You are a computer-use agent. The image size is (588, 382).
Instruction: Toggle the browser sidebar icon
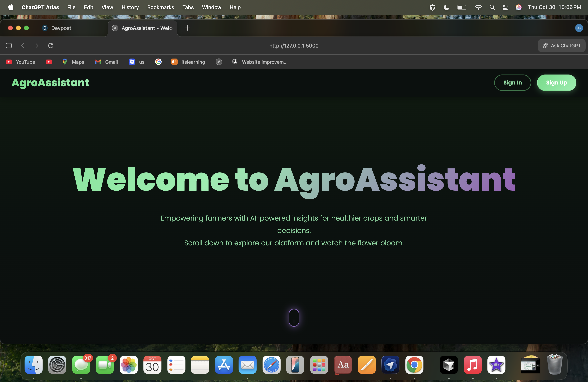click(9, 46)
